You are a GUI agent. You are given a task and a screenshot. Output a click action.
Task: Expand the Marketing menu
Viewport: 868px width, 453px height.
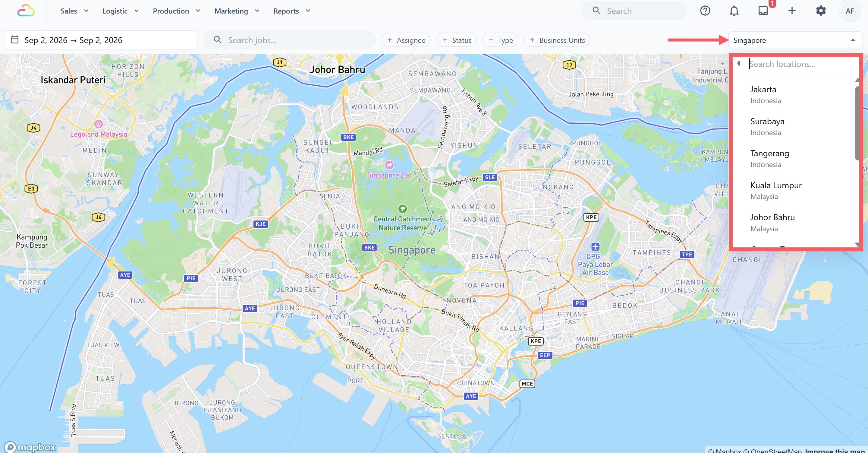[x=237, y=11]
